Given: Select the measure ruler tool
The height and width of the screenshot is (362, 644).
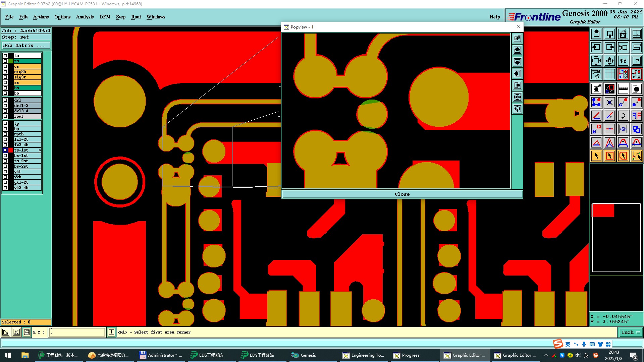Looking at the screenshot, I should (x=623, y=89).
